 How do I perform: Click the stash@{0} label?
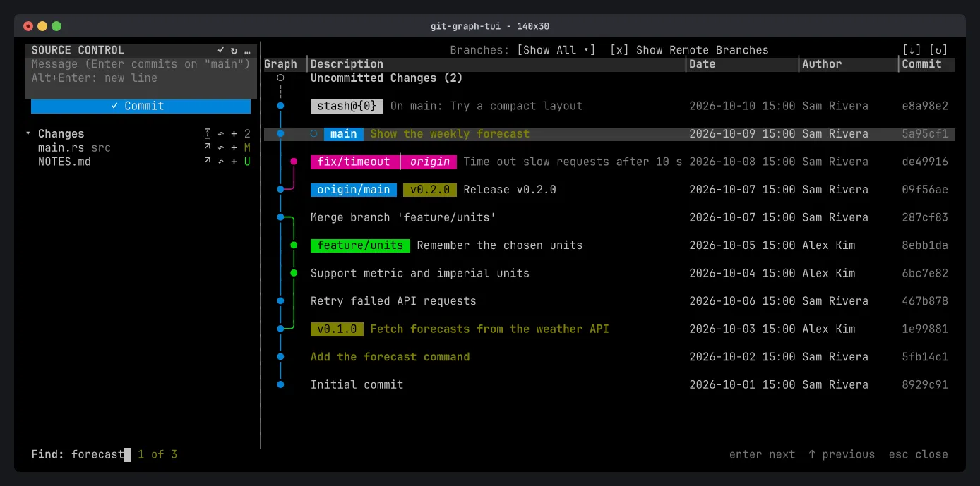[x=347, y=106]
